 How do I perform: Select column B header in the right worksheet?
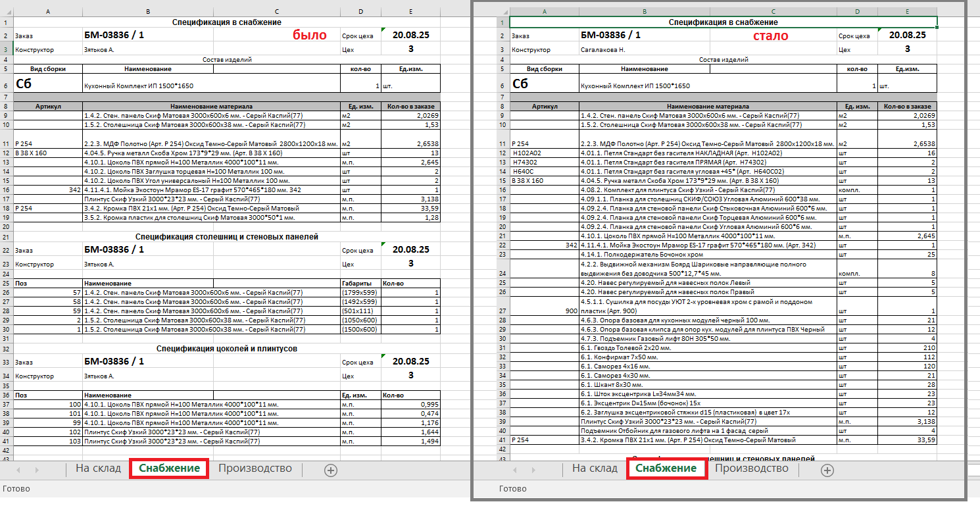coord(643,12)
